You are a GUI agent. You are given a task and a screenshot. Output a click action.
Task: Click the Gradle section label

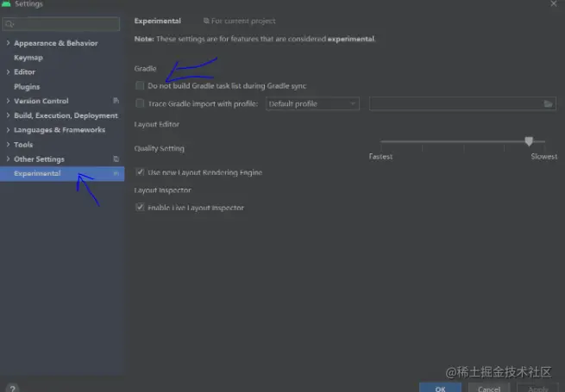point(145,68)
